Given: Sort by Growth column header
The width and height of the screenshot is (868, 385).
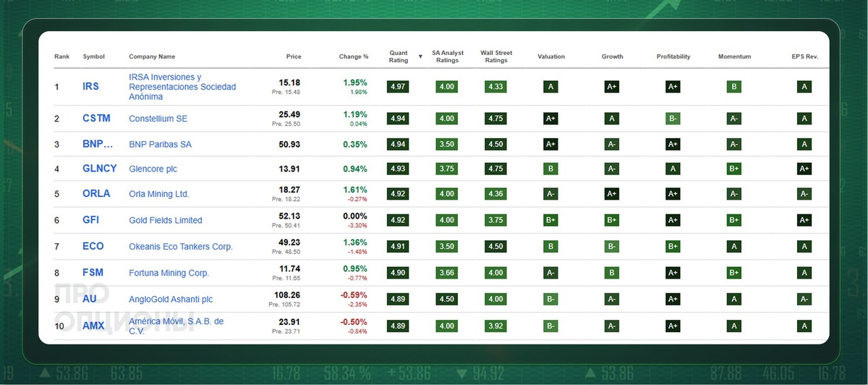Looking at the screenshot, I should (x=612, y=56).
